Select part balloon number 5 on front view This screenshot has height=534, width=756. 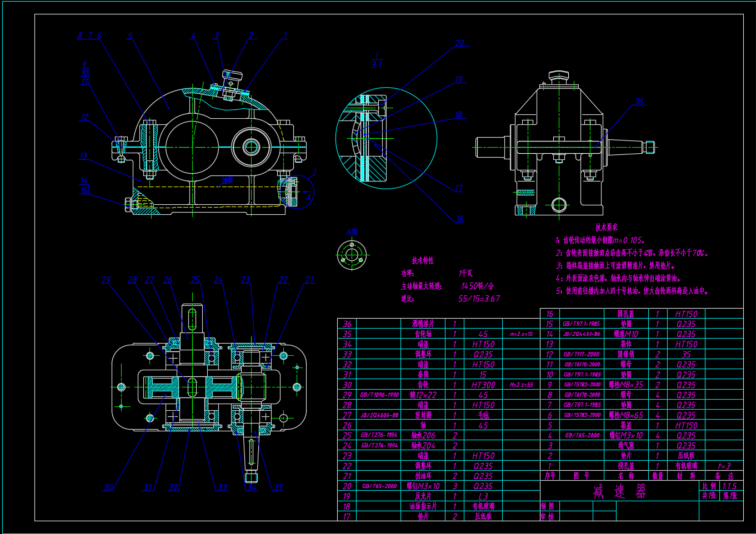click(x=130, y=37)
